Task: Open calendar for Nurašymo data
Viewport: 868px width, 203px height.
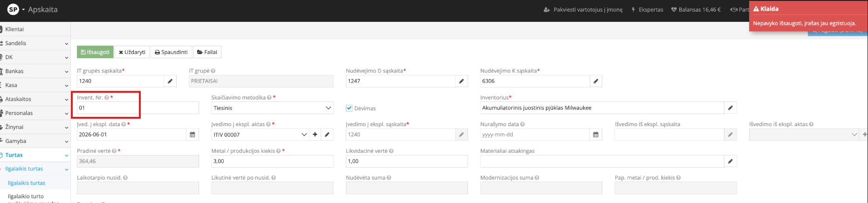Action: [596, 135]
